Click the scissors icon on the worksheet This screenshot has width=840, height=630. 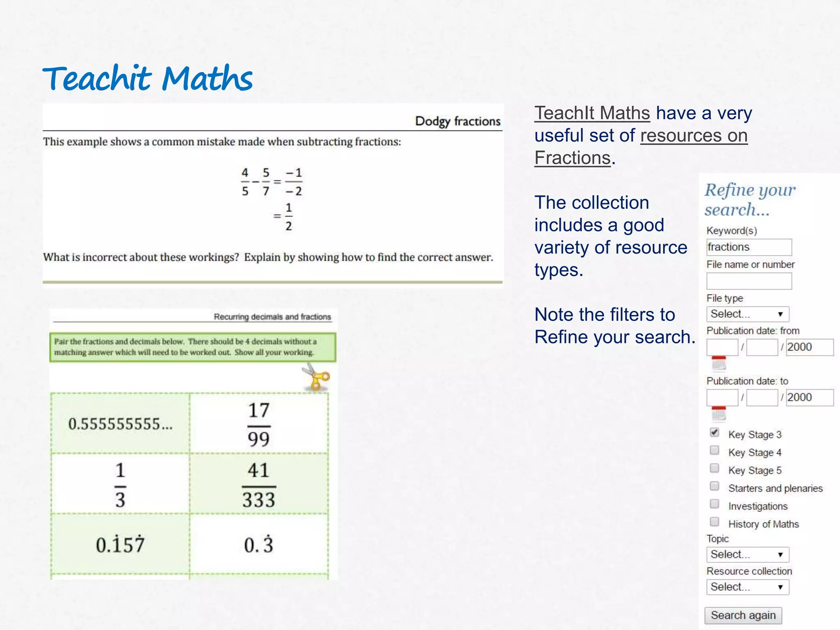point(316,377)
